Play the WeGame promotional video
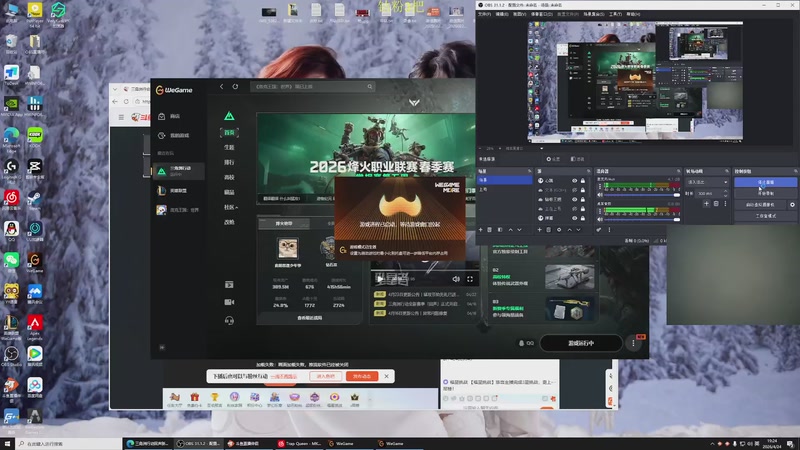 click(x=380, y=279)
